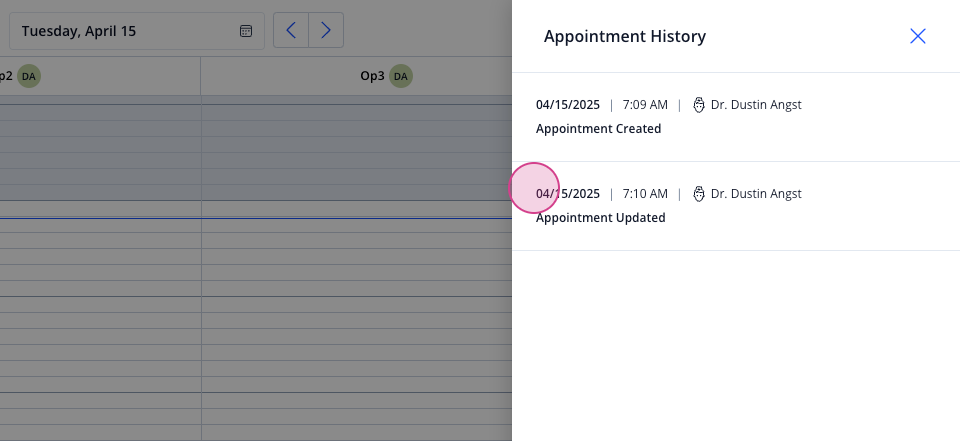Image resolution: width=960 pixels, height=441 pixels.
Task: Click the 04/15/2025 date of created entry
Action: pos(568,105)
